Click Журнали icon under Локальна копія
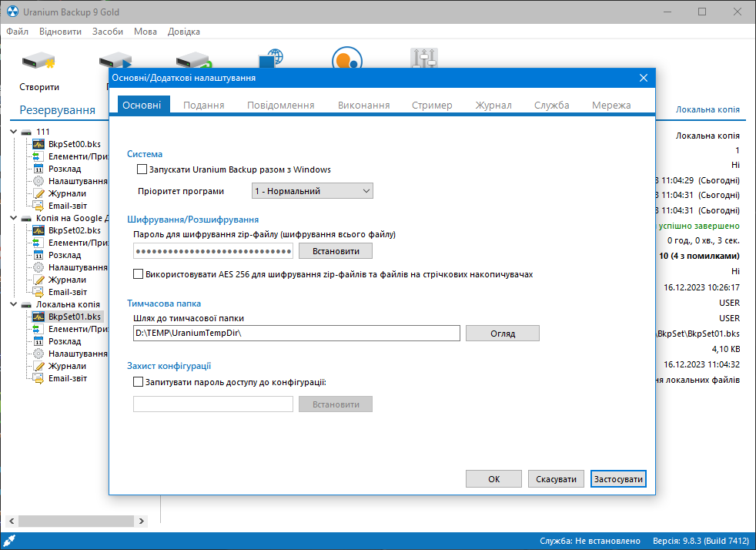This screenshot has height=550, width=756. tap(38, 366)
